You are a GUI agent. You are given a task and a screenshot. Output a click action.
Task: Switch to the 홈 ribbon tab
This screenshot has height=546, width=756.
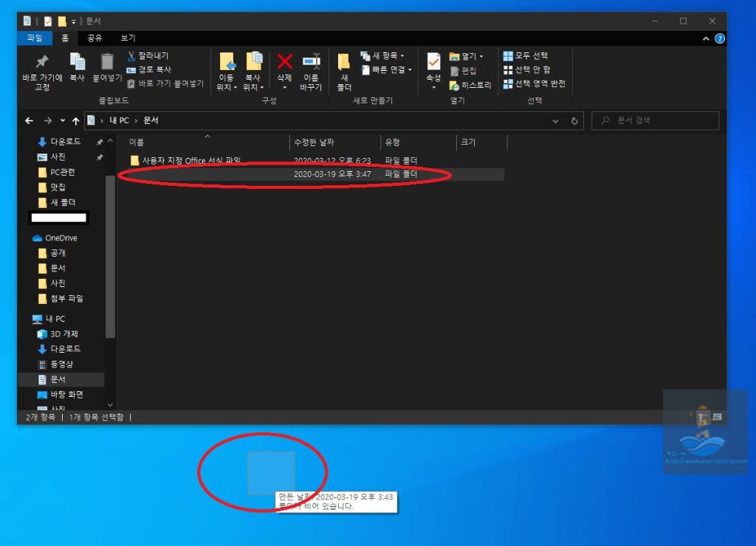tap(65, 38)
